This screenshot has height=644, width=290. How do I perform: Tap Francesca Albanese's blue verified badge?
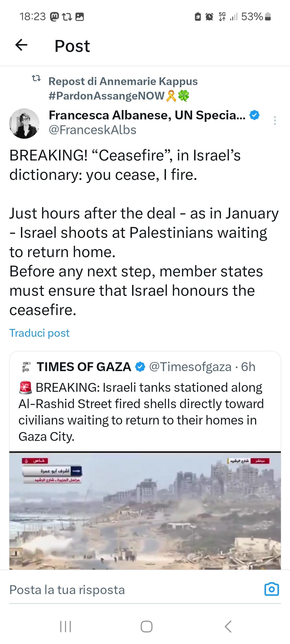point(255,115)
